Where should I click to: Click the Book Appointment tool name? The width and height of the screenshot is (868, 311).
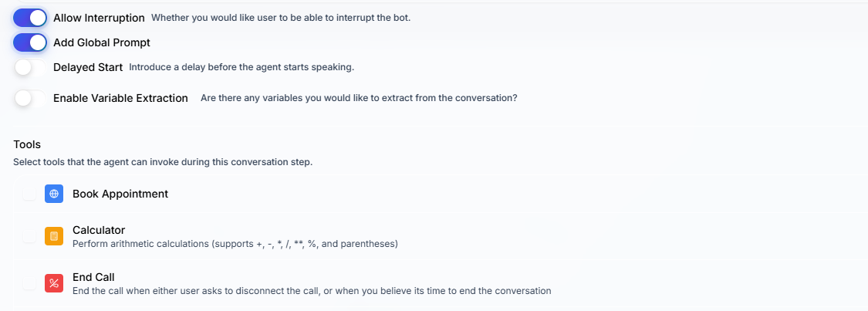tap(120, 194)
